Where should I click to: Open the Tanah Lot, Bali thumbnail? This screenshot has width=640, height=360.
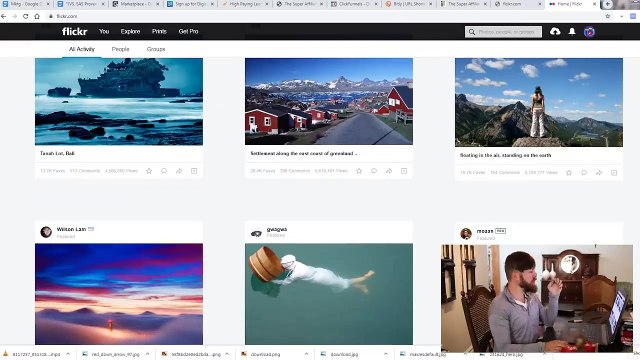(119, 102)
